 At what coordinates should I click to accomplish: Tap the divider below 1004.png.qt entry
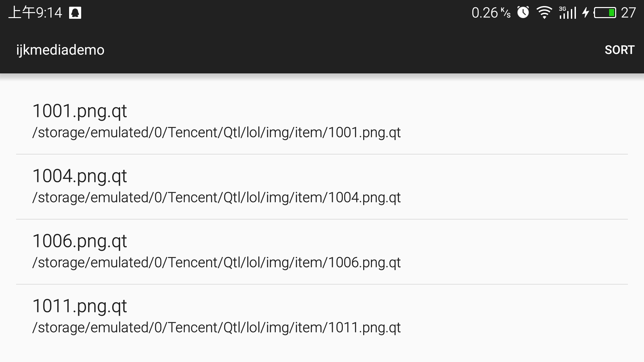tap(322, 219)
